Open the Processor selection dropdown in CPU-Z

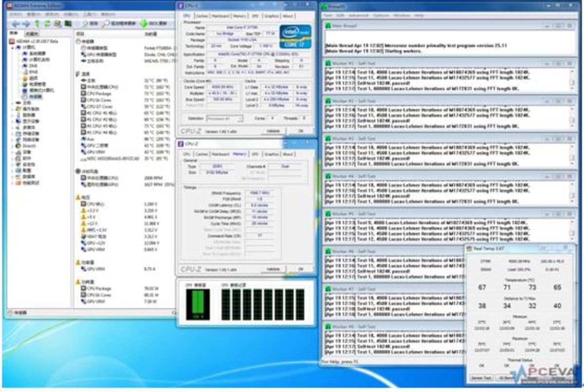(x=224, y=118)
